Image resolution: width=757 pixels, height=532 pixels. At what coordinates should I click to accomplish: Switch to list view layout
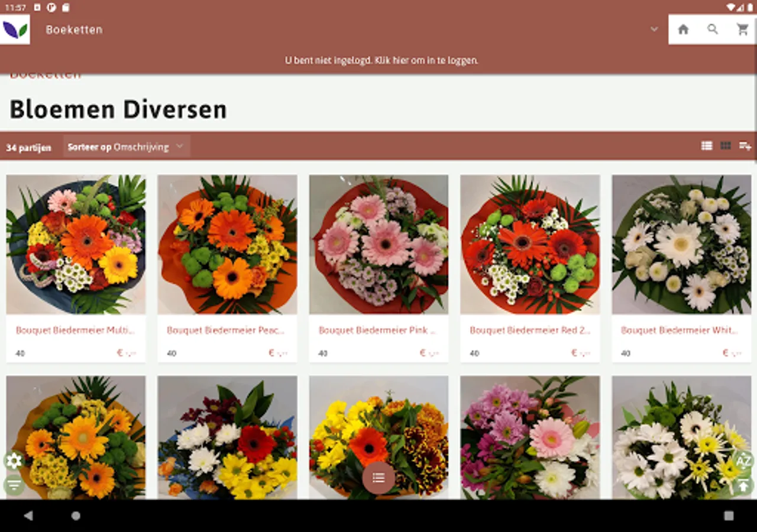pos(707,146)
